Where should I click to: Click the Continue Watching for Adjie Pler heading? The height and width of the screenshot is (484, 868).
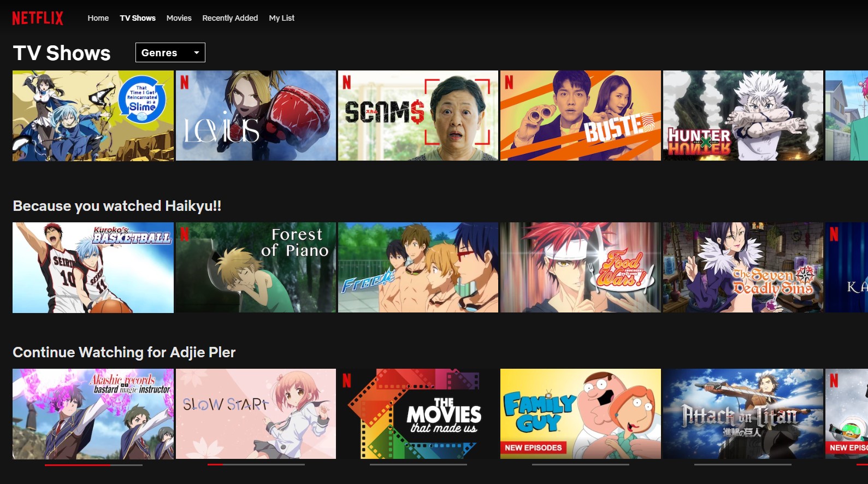click(x=124, y=352)
